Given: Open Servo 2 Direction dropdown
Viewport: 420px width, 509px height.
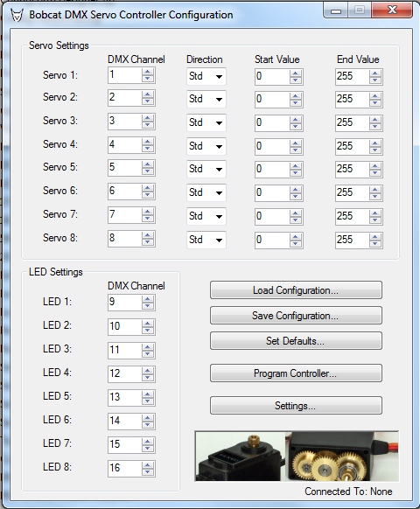Looking at the screenshot, I should click(206, 99).
